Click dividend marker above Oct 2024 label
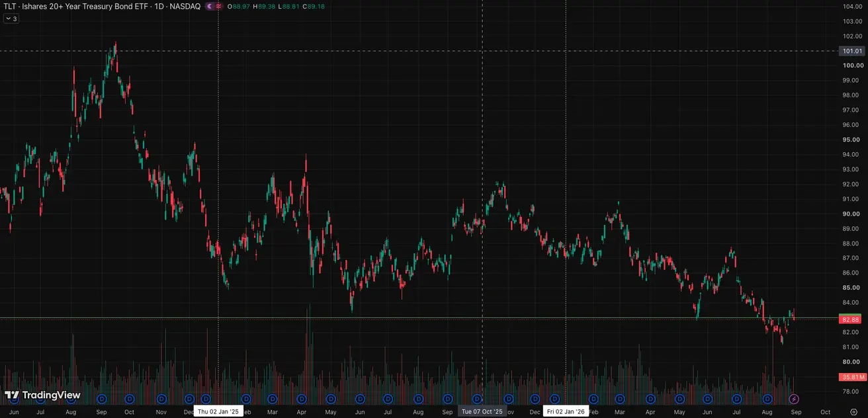The height and width of the screenshot is (418, 868). coord(130,399)
